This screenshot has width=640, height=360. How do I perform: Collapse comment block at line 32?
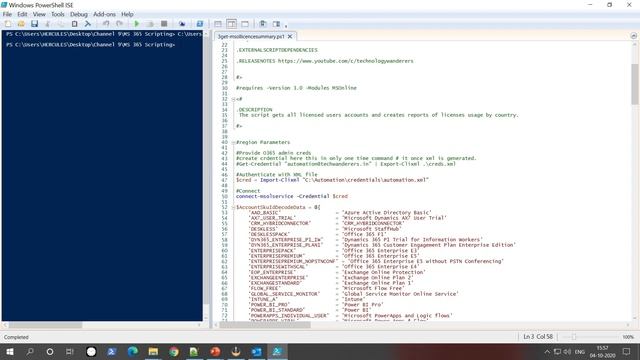(233, 99)
